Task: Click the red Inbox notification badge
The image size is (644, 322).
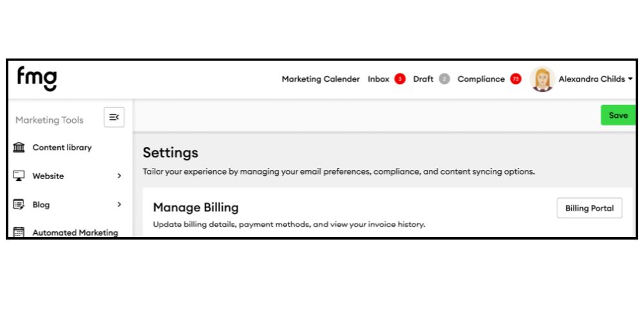Action: 400,79
